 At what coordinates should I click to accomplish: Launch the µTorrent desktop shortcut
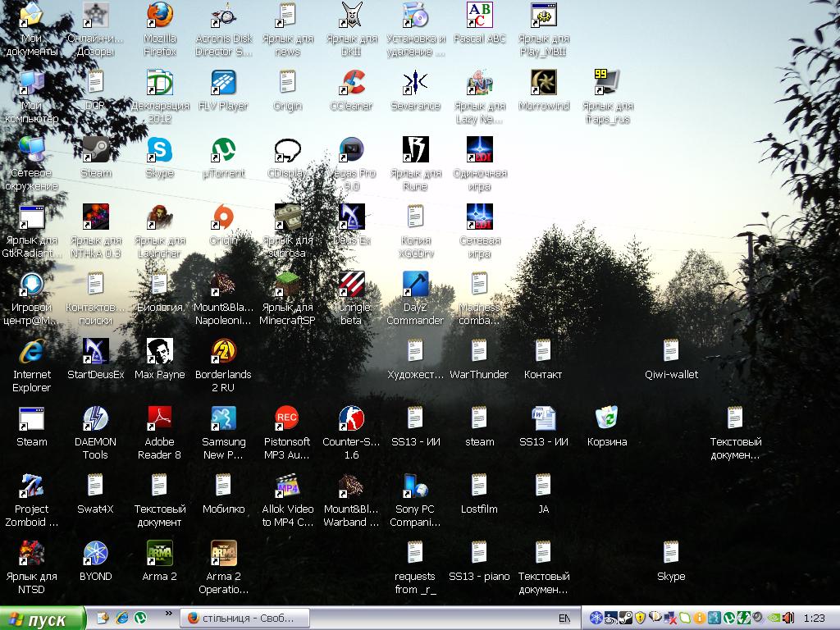point(223,157)
